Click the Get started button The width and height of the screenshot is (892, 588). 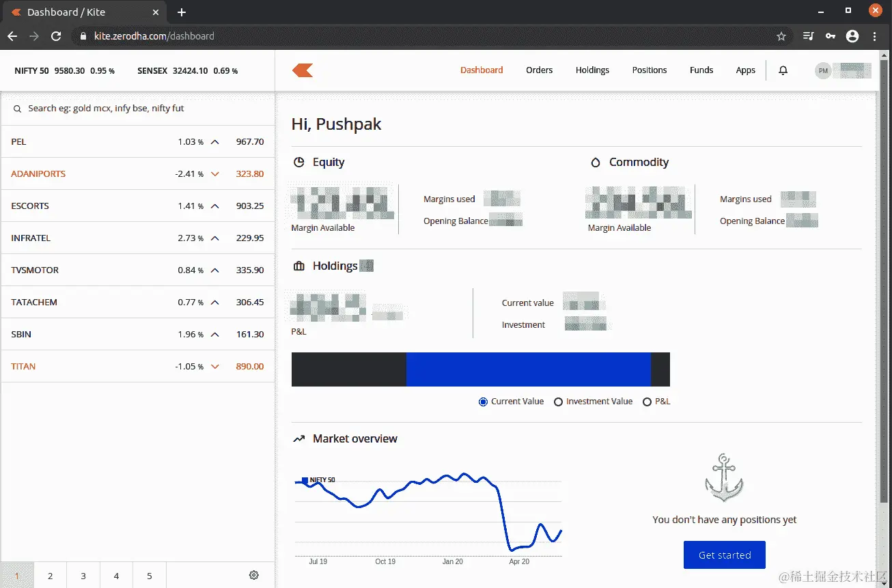[x=725, y=555]
